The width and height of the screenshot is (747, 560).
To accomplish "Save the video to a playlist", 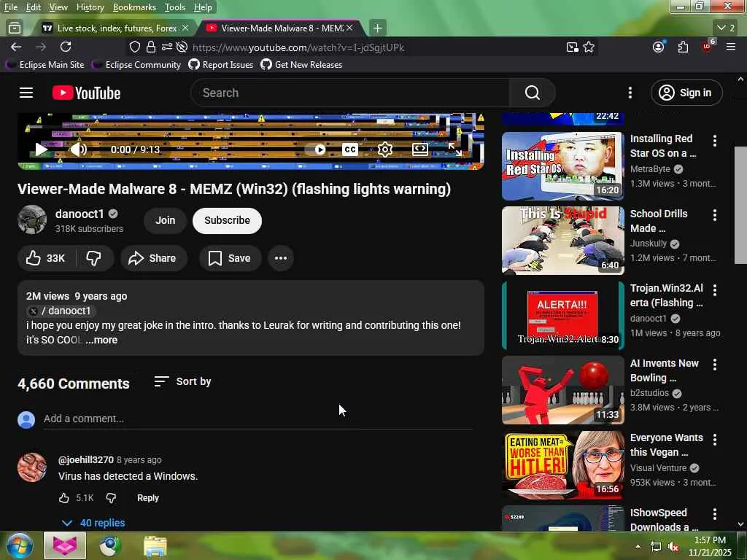I will click(x=230, y=258).
